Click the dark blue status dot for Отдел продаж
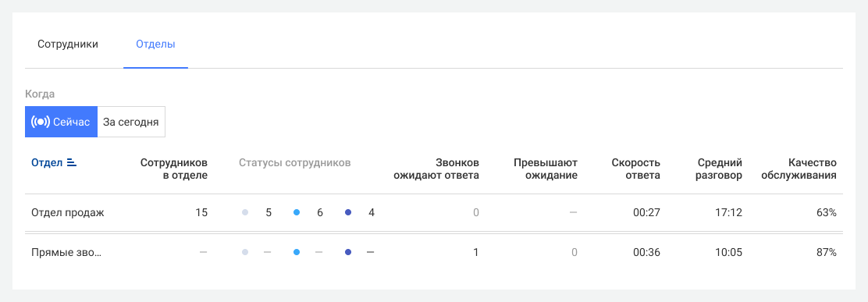Image resolution: width=868 pixels, height=302 pixels. [x=348, y=212]
